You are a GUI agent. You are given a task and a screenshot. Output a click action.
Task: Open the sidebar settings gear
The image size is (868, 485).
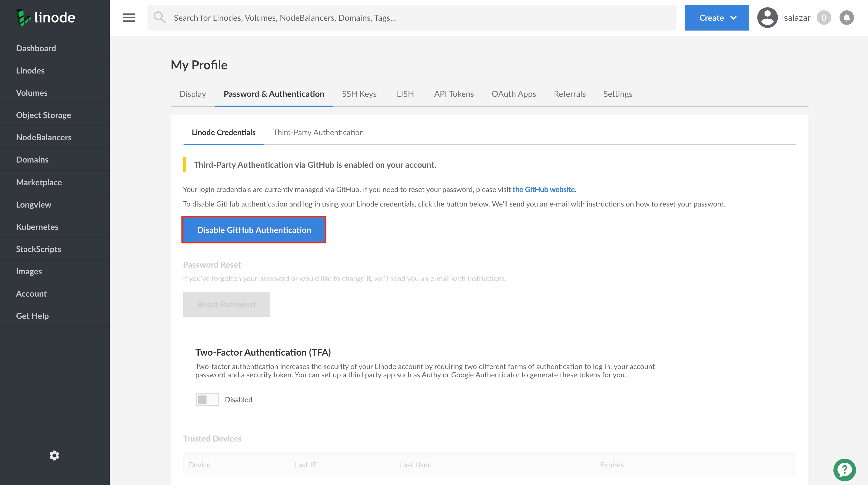pos(54,455)
